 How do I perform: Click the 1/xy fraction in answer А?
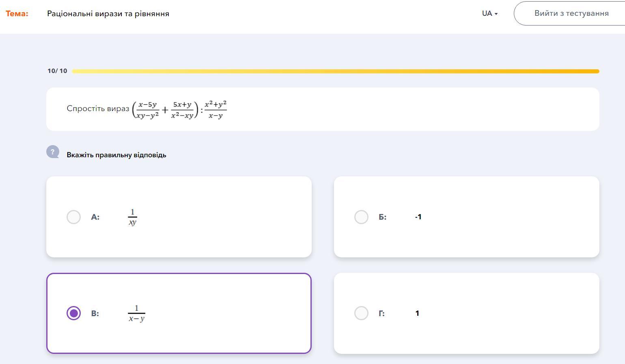coord(132,217)
